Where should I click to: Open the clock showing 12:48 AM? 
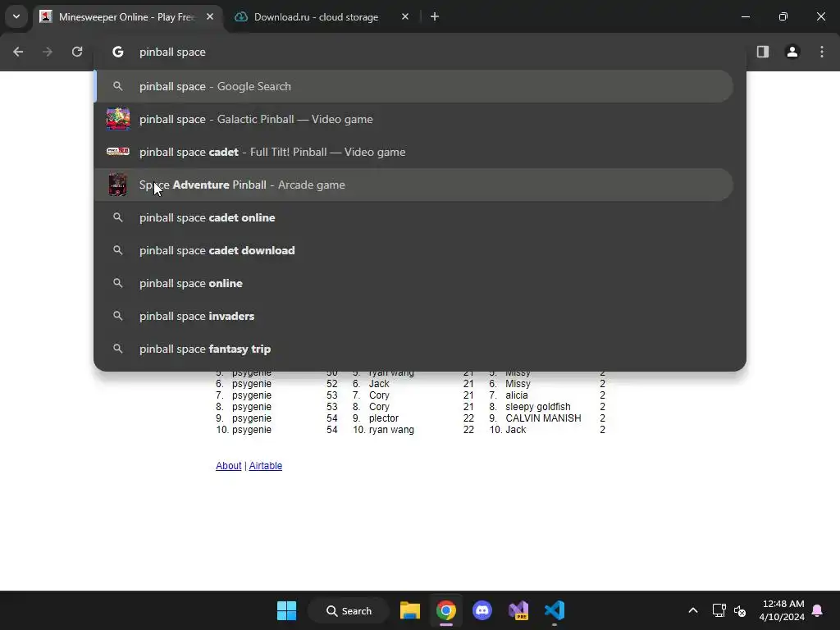(x=782, y=610)
